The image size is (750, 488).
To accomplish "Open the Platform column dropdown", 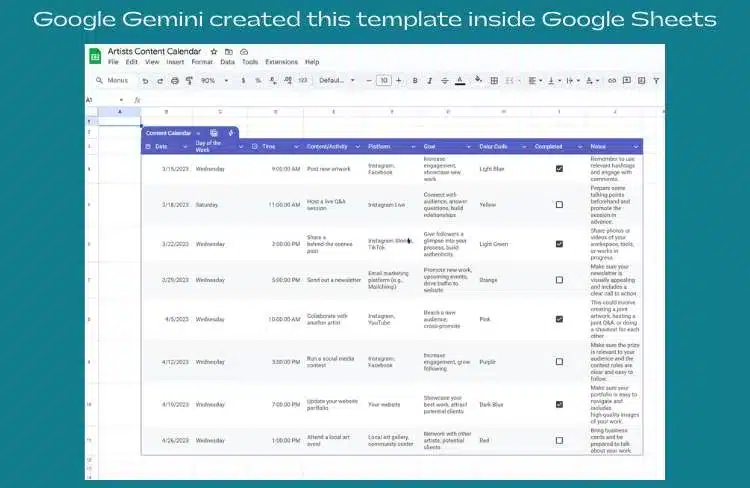I will [x=413, y=146].
